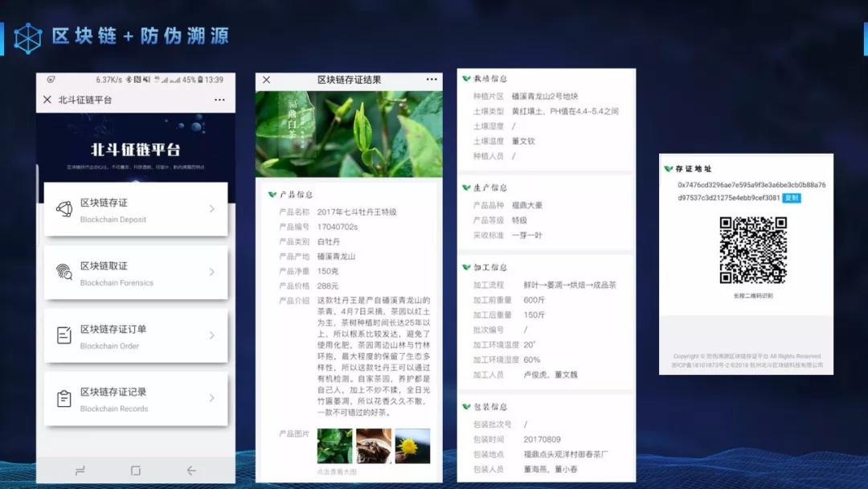Screen dimensions: 868x489
Task: Expand the 区块链存证订单 row chevron
Action: click(x=212, y=335)
